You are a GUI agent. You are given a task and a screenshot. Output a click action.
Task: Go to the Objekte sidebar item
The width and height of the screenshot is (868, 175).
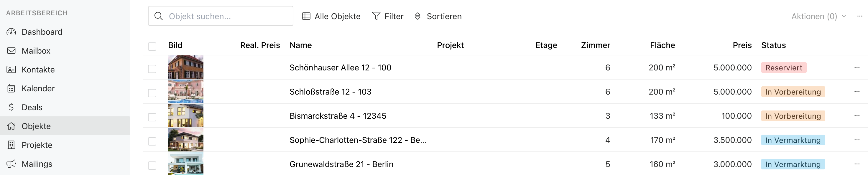click(36, 126)
